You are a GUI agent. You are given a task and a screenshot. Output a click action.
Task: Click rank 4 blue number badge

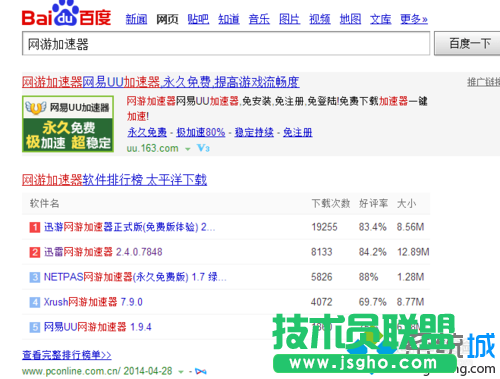point(35,302)
